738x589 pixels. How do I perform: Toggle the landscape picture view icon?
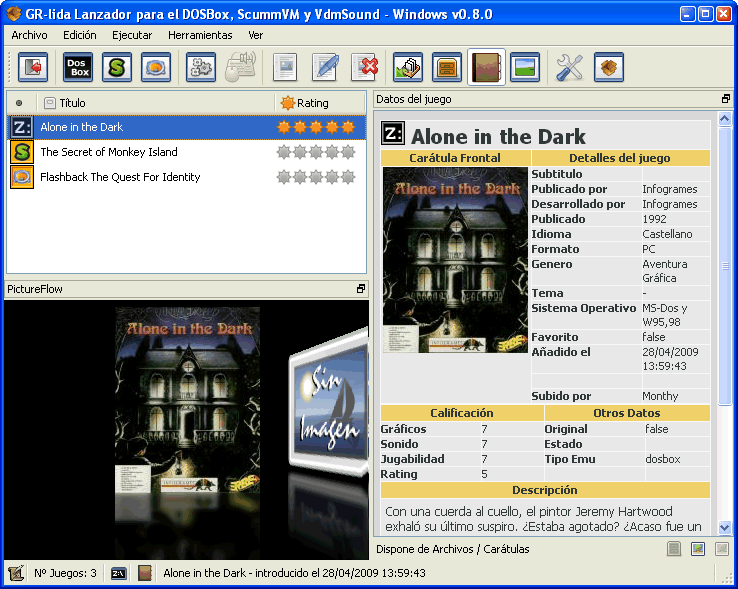click(525, 67)
